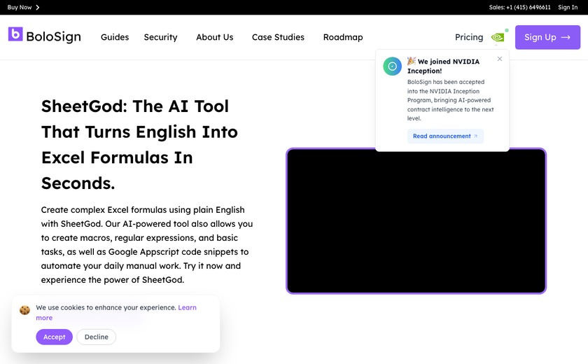Click the BoloSign wordmark

point(54,36)
